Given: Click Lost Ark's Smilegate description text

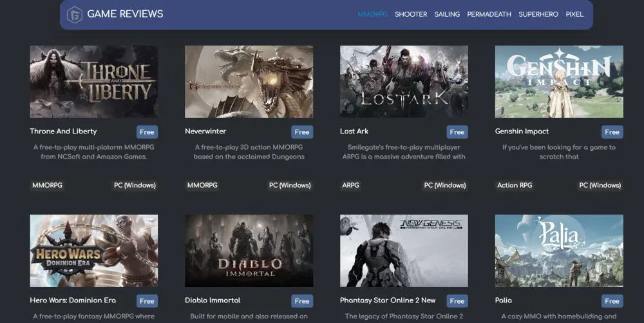Looking at the screenshot, I should pyautogui.click(x=404, y=152).
